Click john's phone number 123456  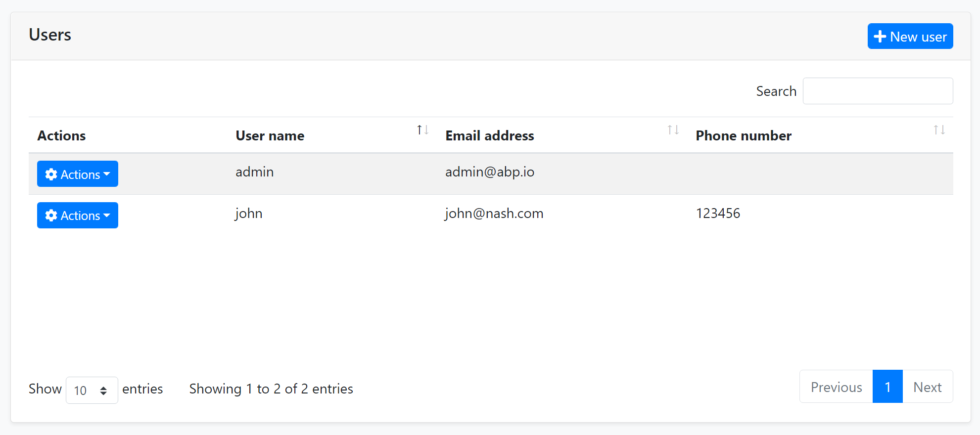click(718, 214)
